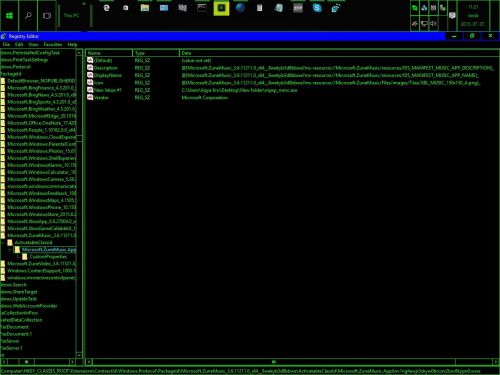Select the Windows.ContactSupport key
Viewport: 500px width, 375px height.
42,271
